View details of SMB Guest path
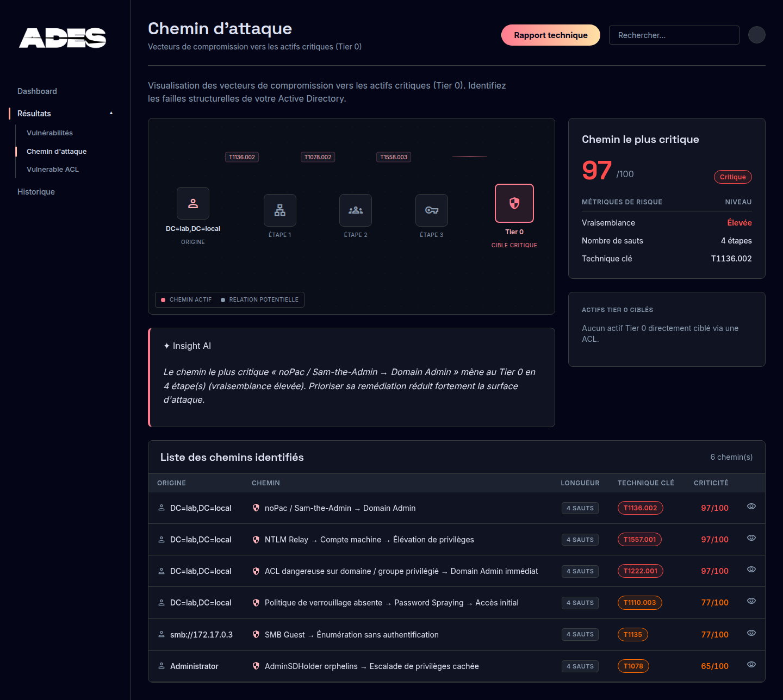 (x=751, y=633)
